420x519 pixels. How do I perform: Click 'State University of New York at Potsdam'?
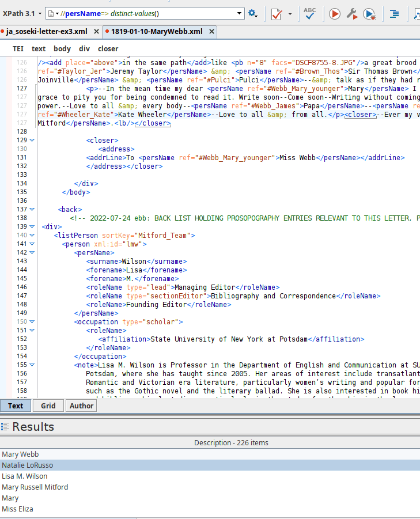click(x=229, y=339)
